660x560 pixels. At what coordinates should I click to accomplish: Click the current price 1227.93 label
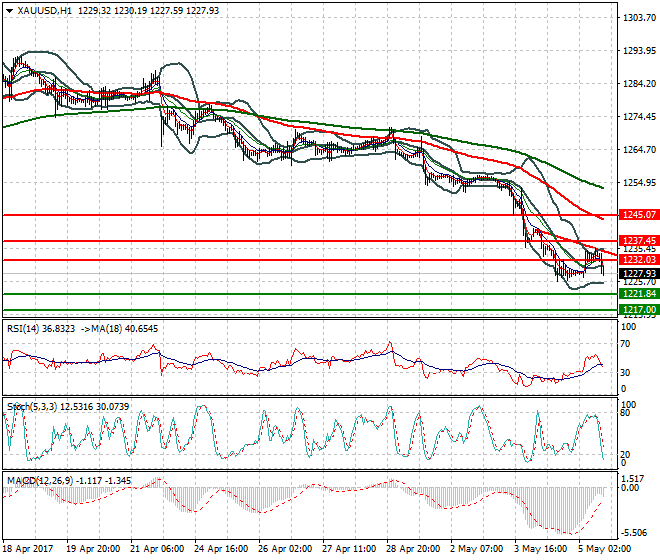pos(638,273)
